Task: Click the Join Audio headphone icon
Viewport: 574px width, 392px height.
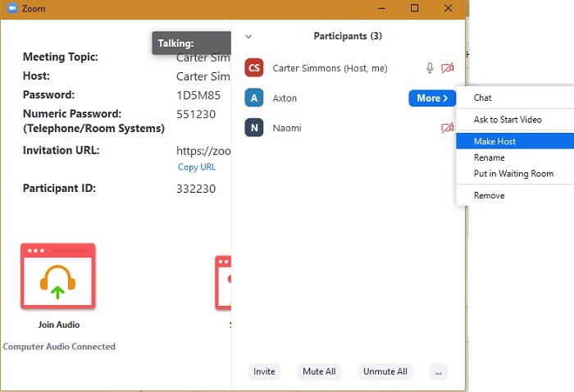Action: pyautogui.click(x=58, y=276)
